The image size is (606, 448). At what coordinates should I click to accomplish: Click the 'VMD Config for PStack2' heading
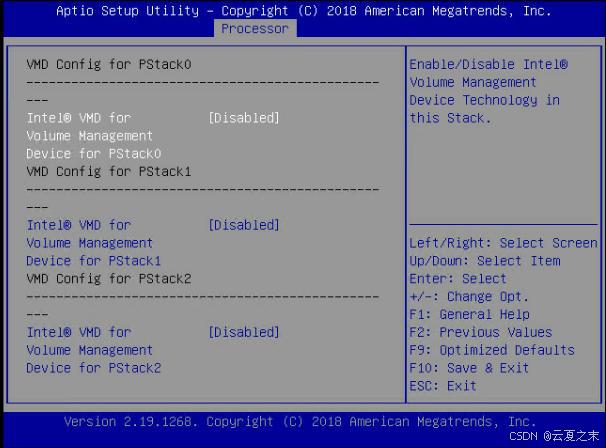pos(109,279)
